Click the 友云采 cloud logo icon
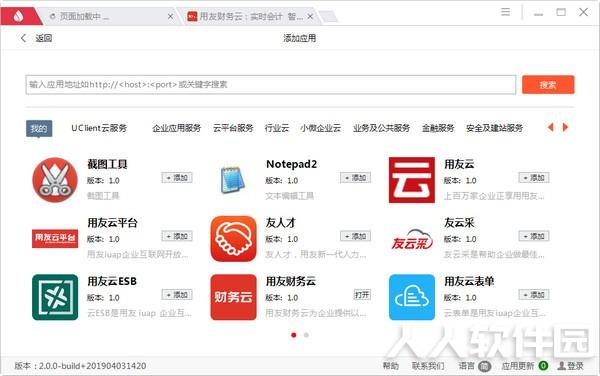Screen dimensions: 600x376 point(412,239)
